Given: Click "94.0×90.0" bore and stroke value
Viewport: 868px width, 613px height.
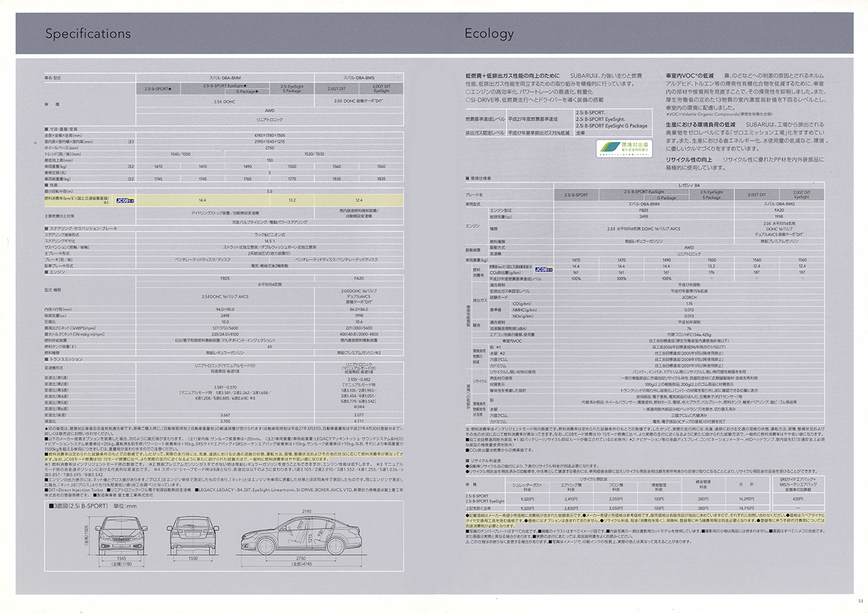Looking at the screenshot, I should tap(225, 309).
